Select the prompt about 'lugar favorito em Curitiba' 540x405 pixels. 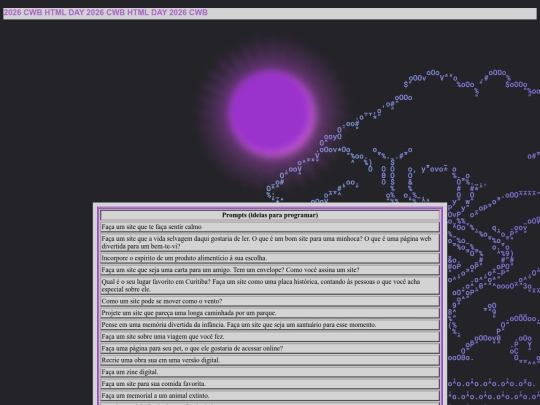pyautogui.click(x=270, y=285)
